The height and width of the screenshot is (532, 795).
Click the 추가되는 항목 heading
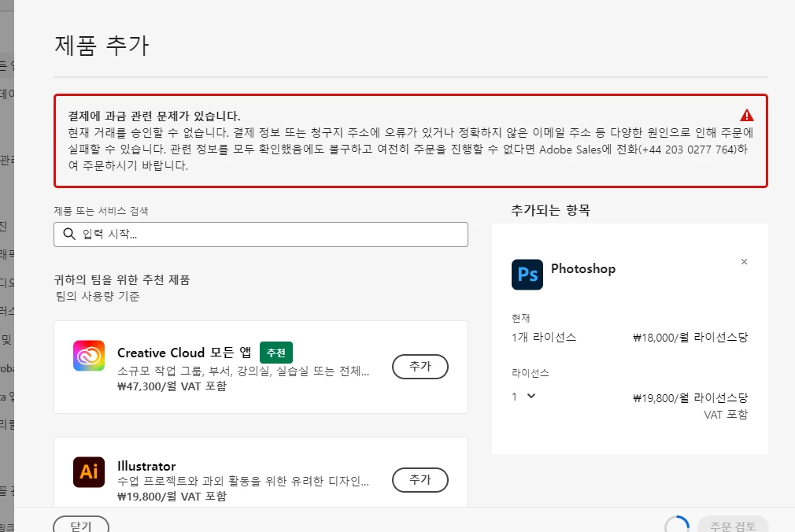click(551, 210)
